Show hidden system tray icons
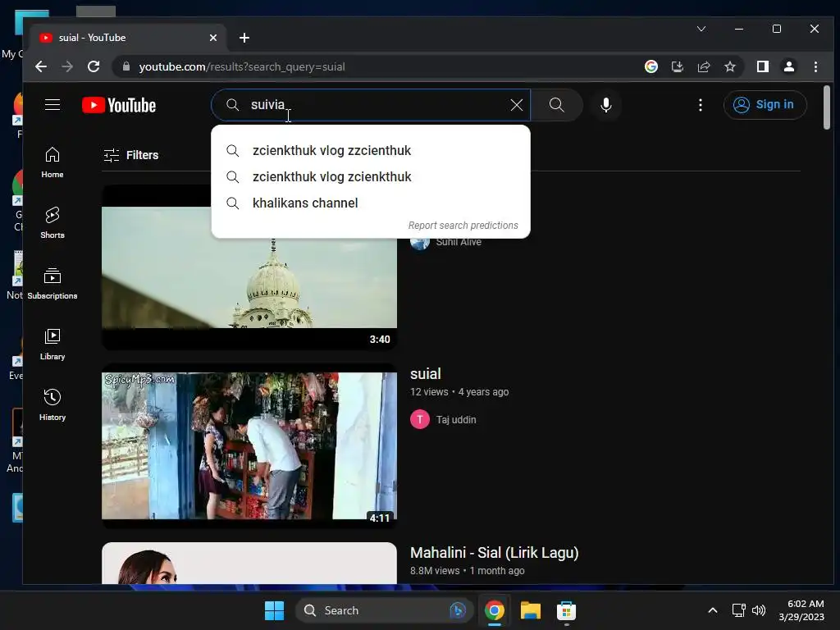Screen dimensions: 840x630 (x=713, y=610)
